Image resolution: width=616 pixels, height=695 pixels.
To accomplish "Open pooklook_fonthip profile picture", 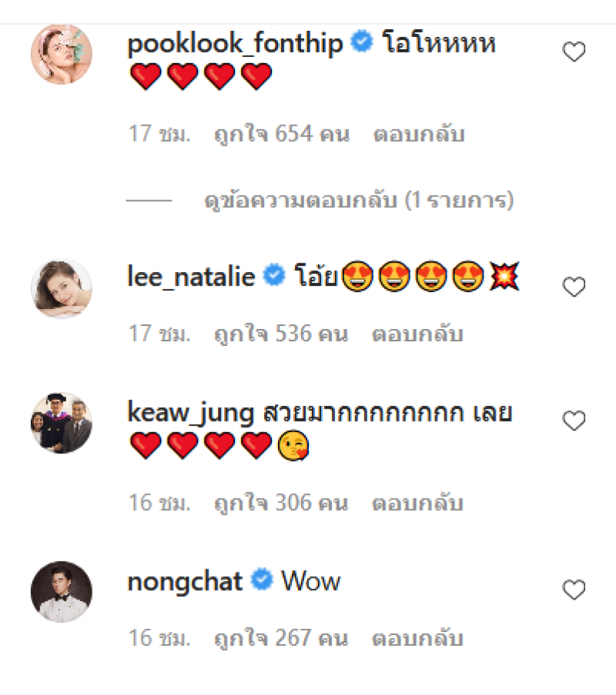I will 62,54.
